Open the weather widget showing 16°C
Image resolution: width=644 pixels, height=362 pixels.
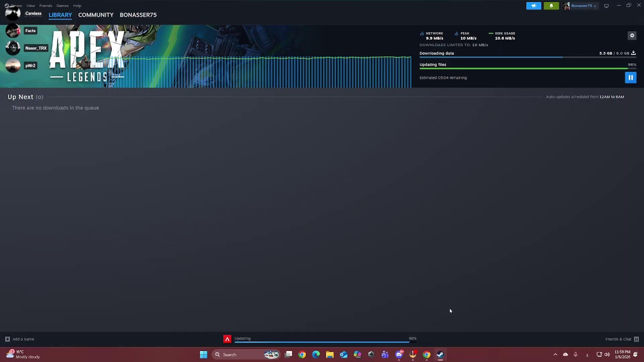(23, 354)
